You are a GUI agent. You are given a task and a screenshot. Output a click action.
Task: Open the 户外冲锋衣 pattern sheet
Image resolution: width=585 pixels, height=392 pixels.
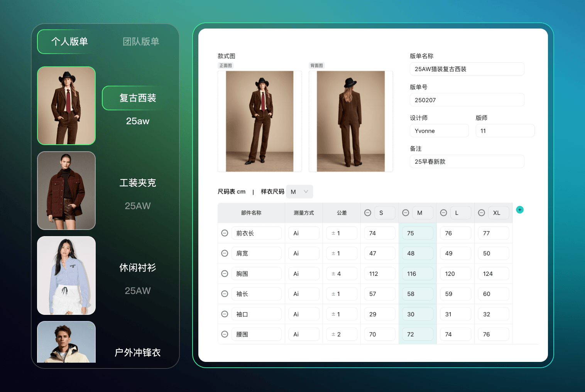pos(138,352)
